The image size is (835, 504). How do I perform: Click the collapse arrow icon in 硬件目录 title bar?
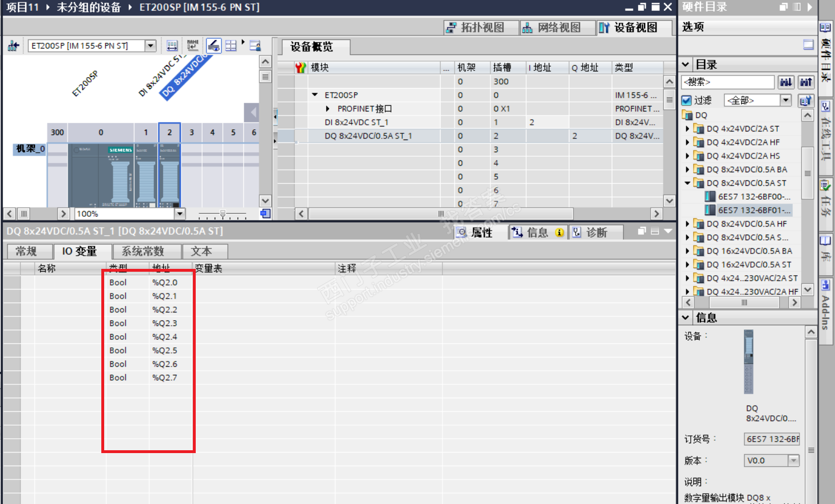point(809,7)
